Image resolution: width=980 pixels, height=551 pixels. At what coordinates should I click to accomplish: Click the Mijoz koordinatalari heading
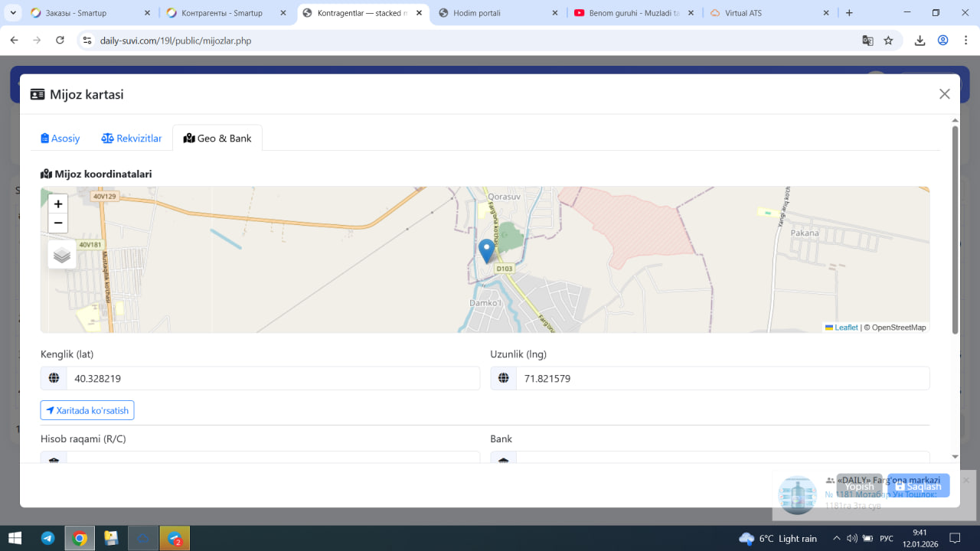(x=96, y=174)
